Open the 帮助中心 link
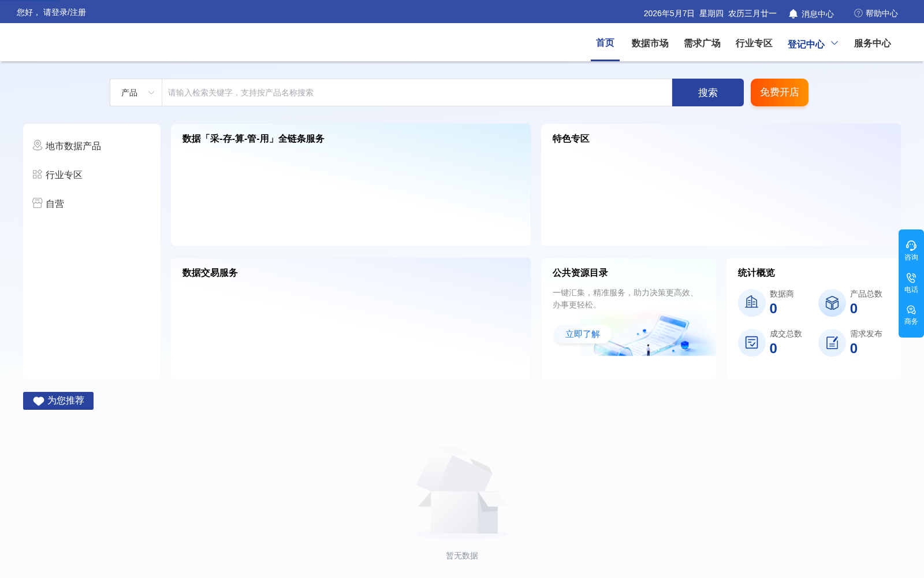The height and width of the screenshot is (578, 924). tap(882, 13)
